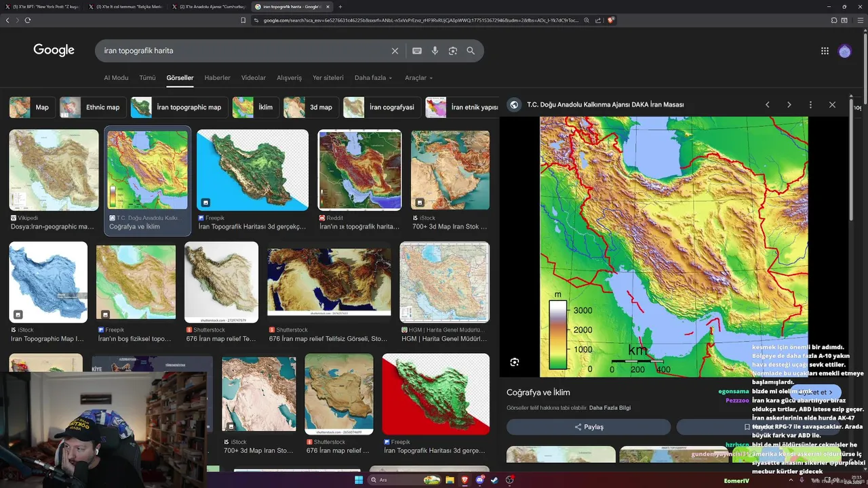The width and height of the screenshot is (868, 488).
Task: Switch to the Videolar tab
Action: tap(254, 78)
